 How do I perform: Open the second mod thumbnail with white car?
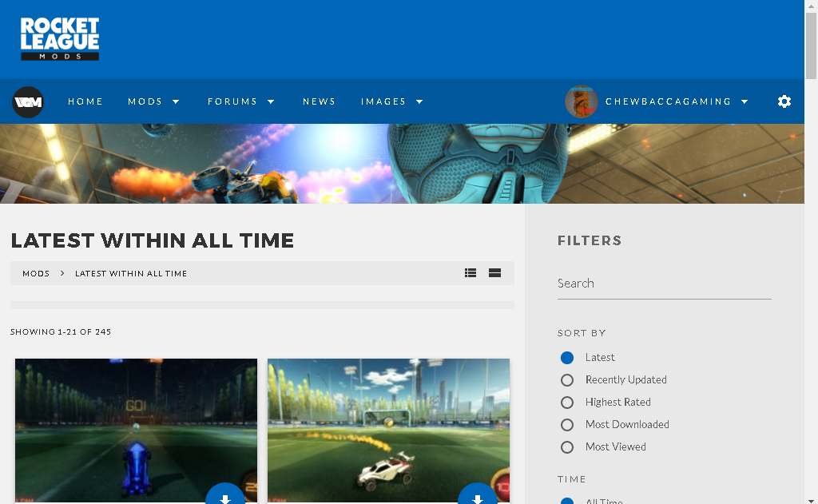tap(389, 430)
